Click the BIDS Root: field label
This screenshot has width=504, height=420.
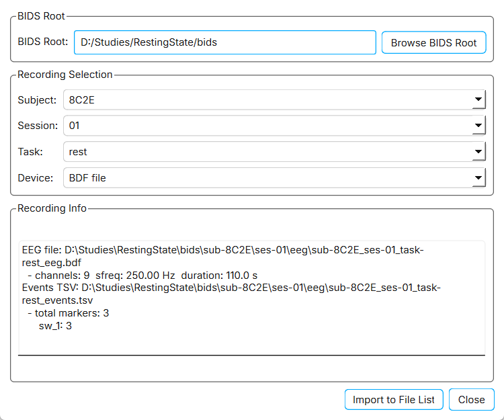(43, 42)
